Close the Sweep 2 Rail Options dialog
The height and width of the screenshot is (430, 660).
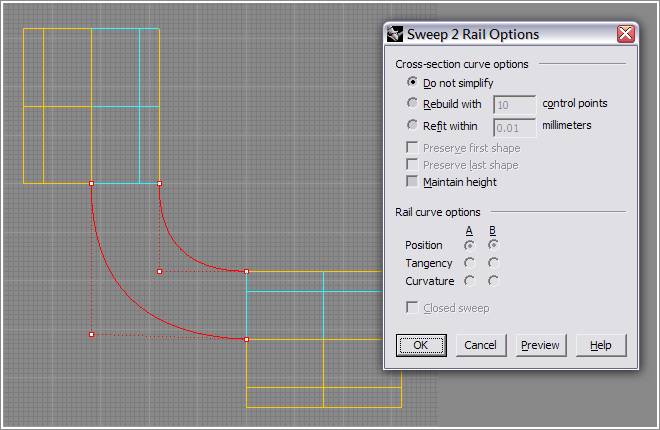tap(625, 34)
